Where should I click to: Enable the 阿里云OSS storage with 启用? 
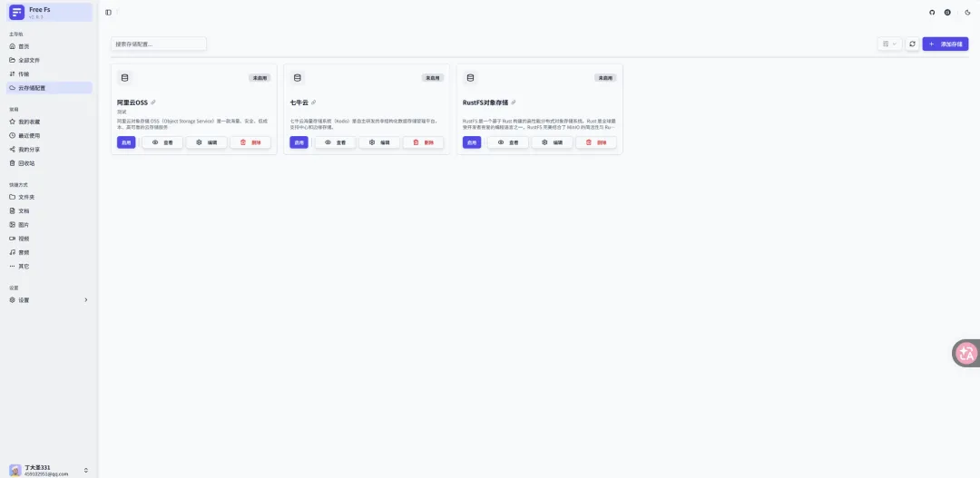point(126,142)
